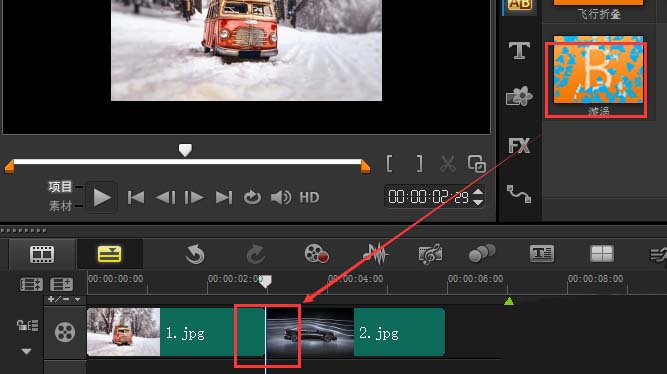
Task: Set mark-in point with left bracket
Action: (x=389, y=163)
